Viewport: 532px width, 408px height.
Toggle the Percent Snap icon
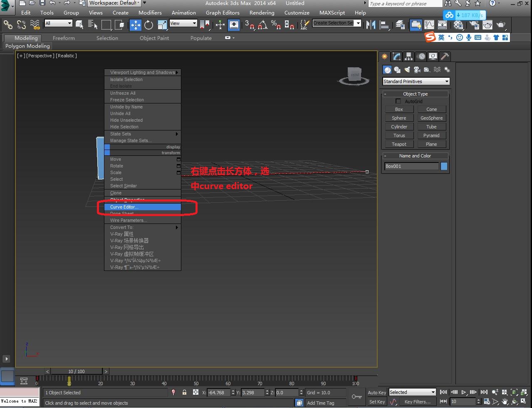click(276, 25)
